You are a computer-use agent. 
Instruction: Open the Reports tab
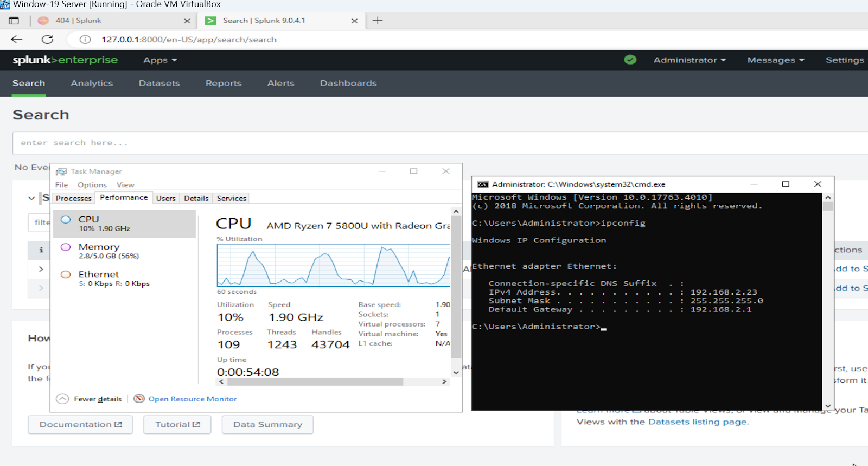[224, 83]
